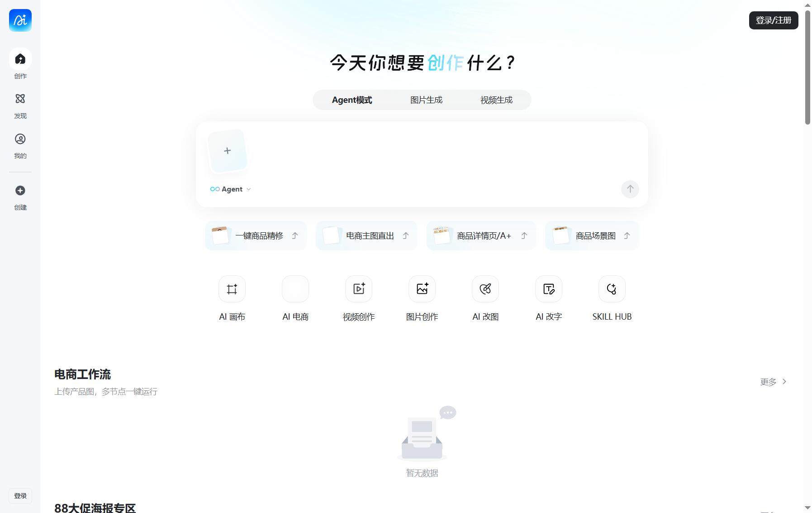Screen dimensions: 812x513
Task: Click the 88大促海报专区 heading
Action: click(95, 508)
